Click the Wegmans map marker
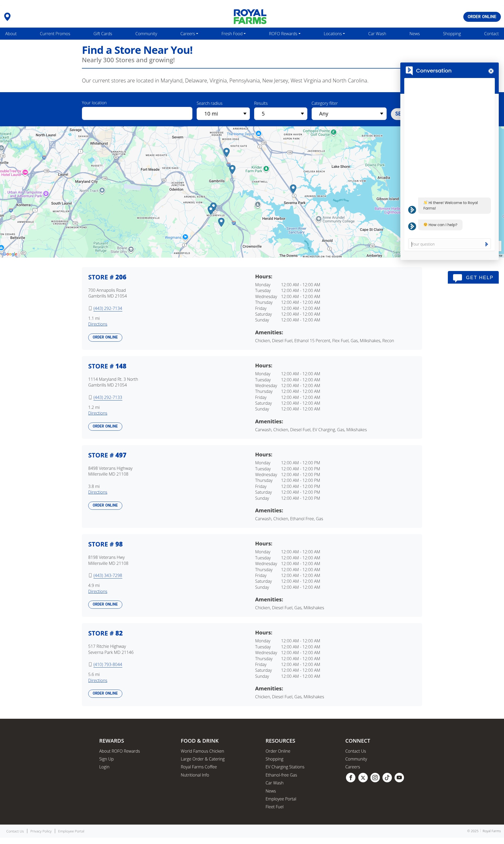This screenshot has height=844, width=504. (x=185, y=237)
